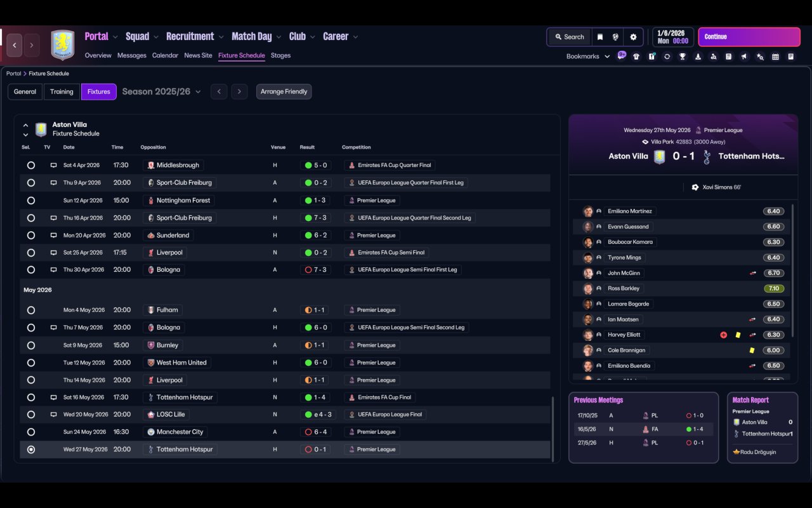Click TV icon on the Middlesbrough fixture row
This screenshot has width=812, height=508.
point(54,165)
